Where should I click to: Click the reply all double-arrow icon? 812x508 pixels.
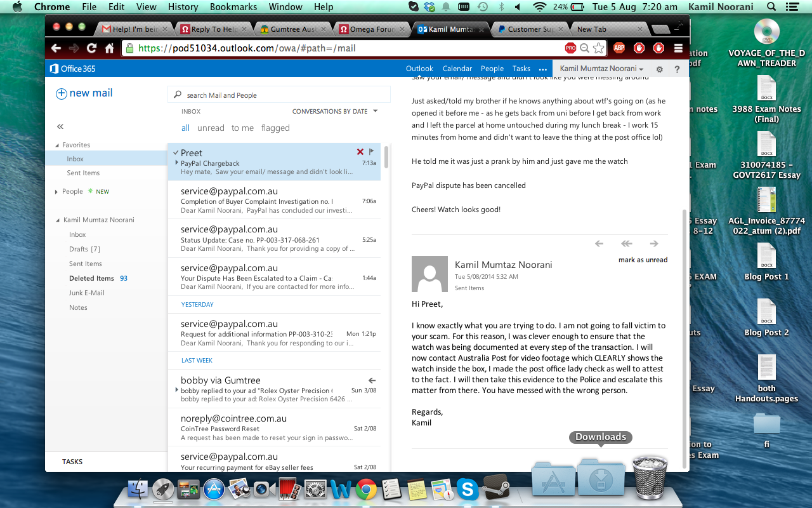pos(627,243)
